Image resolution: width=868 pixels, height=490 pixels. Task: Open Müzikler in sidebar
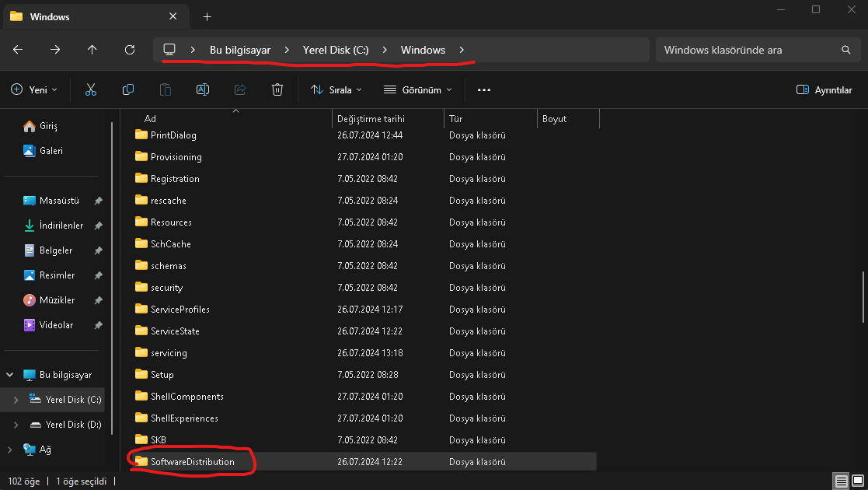click(x=49, y=300)
